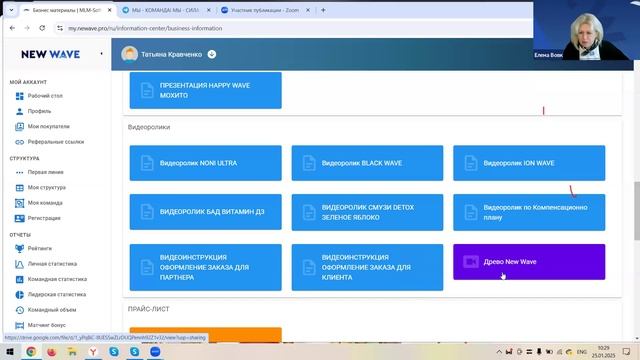Open Firefox from the taskbar
Image resolution: width=640 pixels, height=360 pixels.
(x=51, y=351)
